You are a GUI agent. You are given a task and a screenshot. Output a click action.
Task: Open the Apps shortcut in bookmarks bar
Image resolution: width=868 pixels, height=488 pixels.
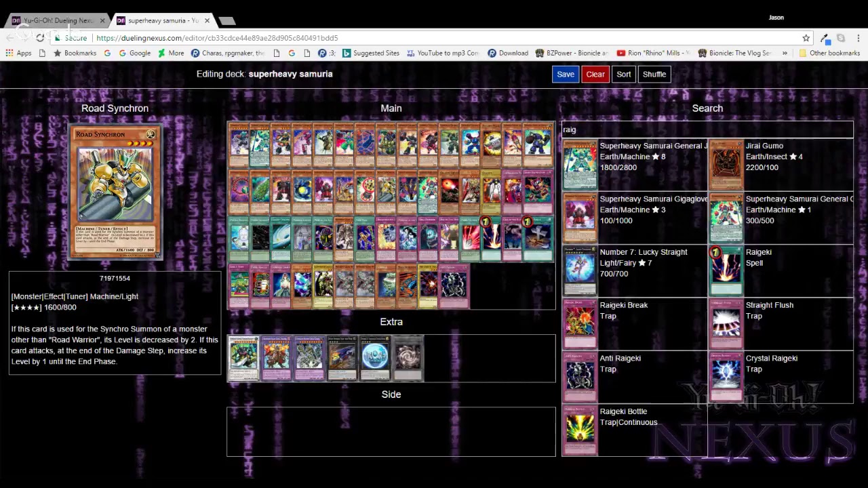click(x=18, y=53)
